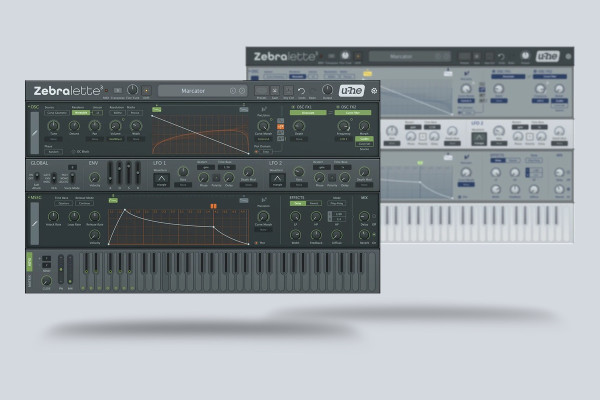Click the OSC Width knob
600x400 pixels.
[x=136, y=126]
